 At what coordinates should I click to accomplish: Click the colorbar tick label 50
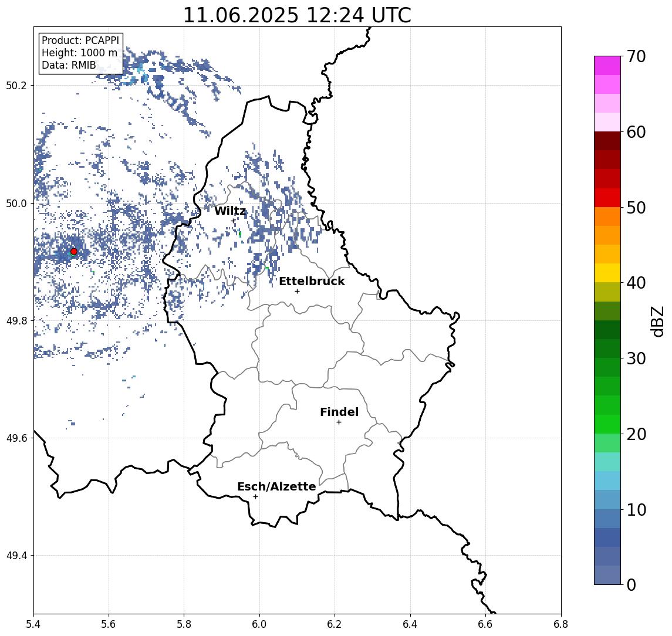pyautogui.click(x=636, y=208)
